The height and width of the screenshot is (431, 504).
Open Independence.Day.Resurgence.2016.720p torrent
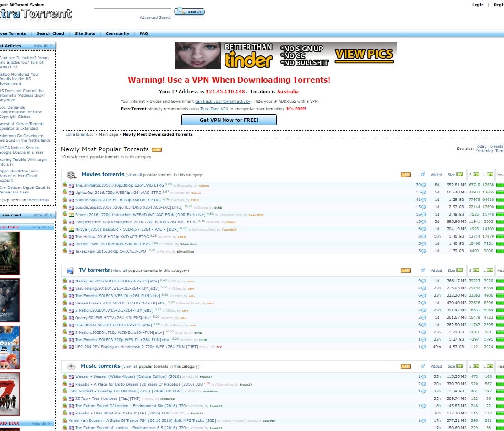click(x=136, y=222)
